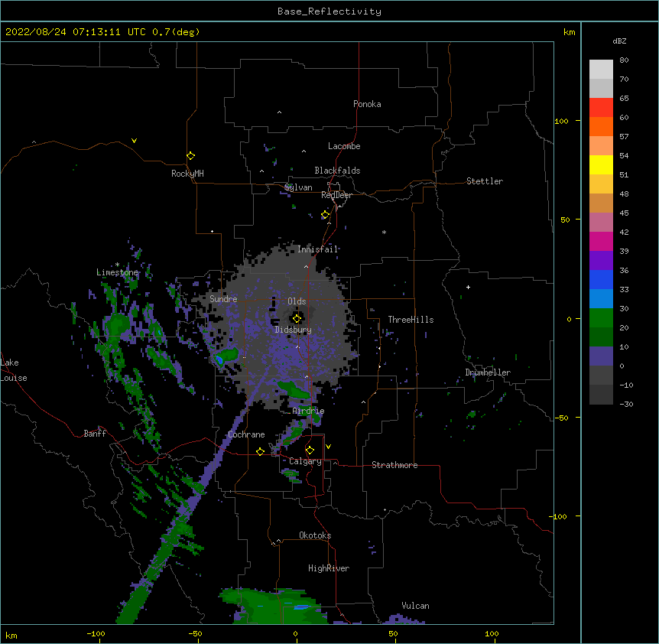The image size is (659, 644).
Task: Click the Calgary city label
Action: (306, 461)
